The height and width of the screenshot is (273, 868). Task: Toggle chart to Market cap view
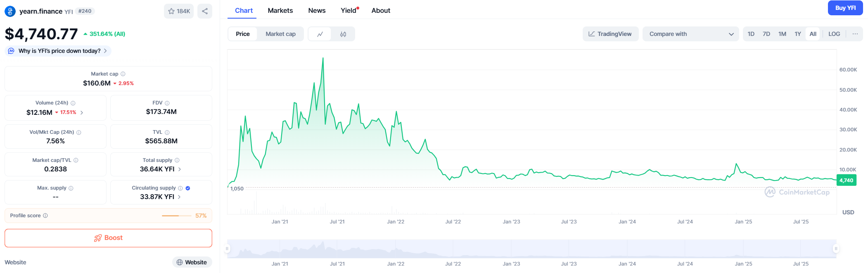pyautogui.click(x=280, y=34)
